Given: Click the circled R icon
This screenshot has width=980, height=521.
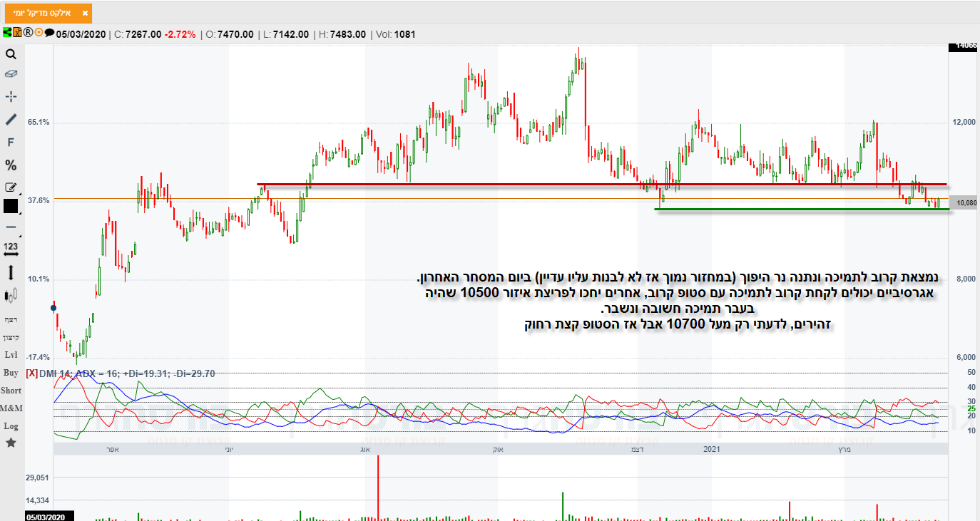Looking at the screenshot, I should click(x=28, y=32).
